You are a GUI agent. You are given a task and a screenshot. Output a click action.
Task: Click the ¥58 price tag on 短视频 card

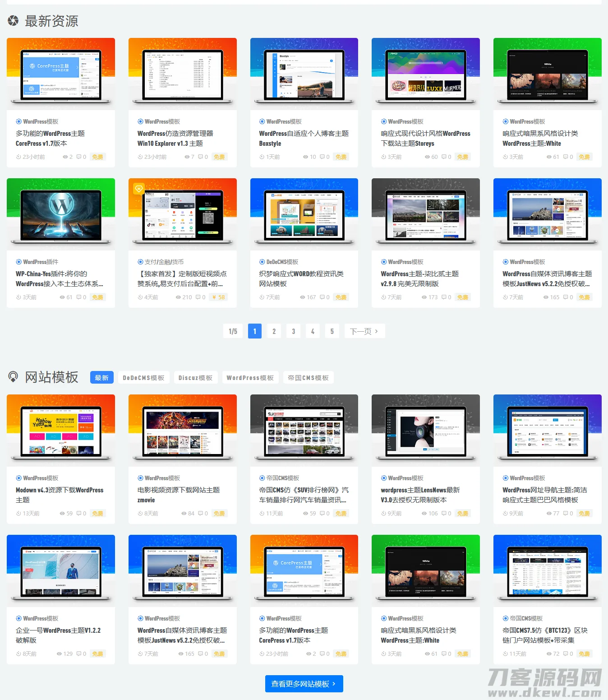tap(218, 297)
